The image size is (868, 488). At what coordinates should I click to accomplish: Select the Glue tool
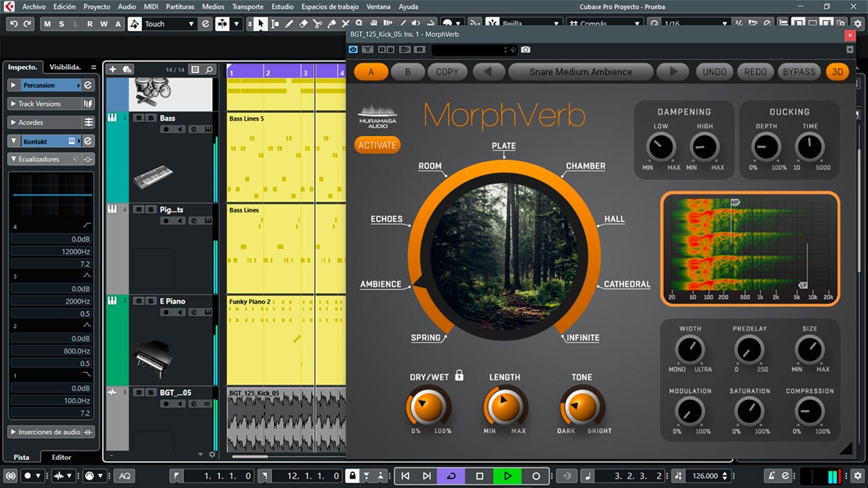(x=333, y=24)
